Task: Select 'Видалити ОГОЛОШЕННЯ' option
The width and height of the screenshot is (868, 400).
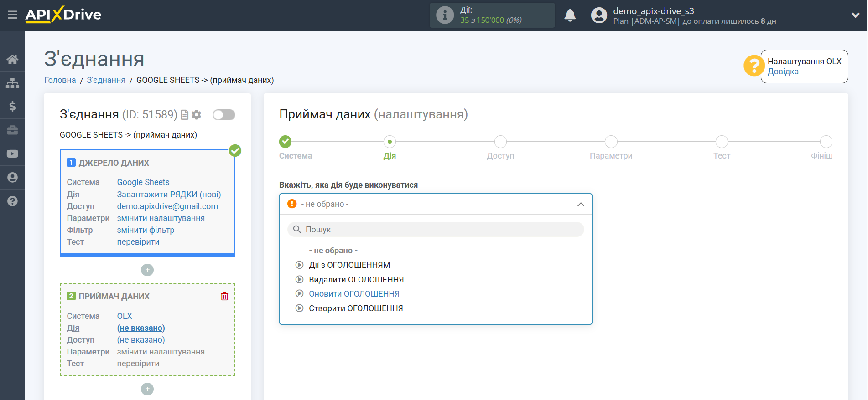Action: [x=356, y=280]
